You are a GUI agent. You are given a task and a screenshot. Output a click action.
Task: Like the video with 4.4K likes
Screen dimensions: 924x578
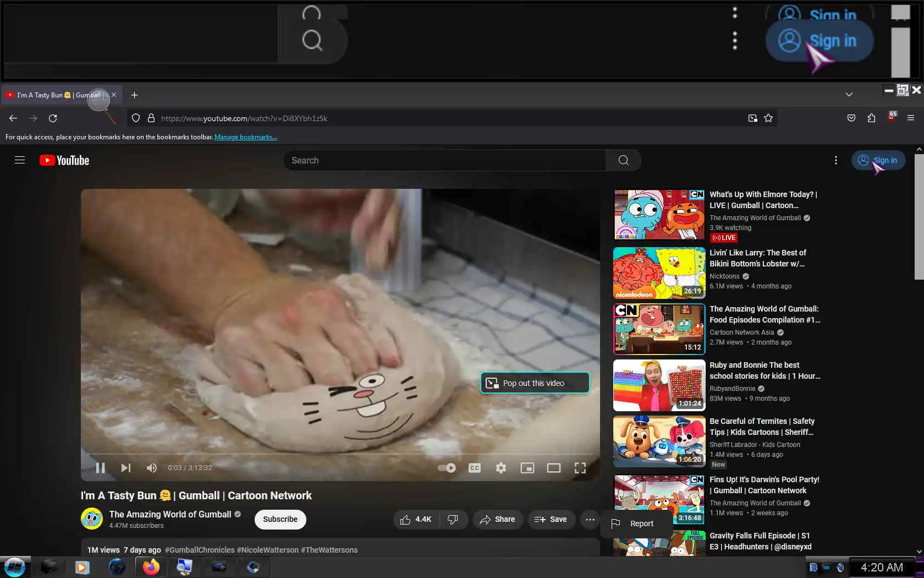click(416, 519)
